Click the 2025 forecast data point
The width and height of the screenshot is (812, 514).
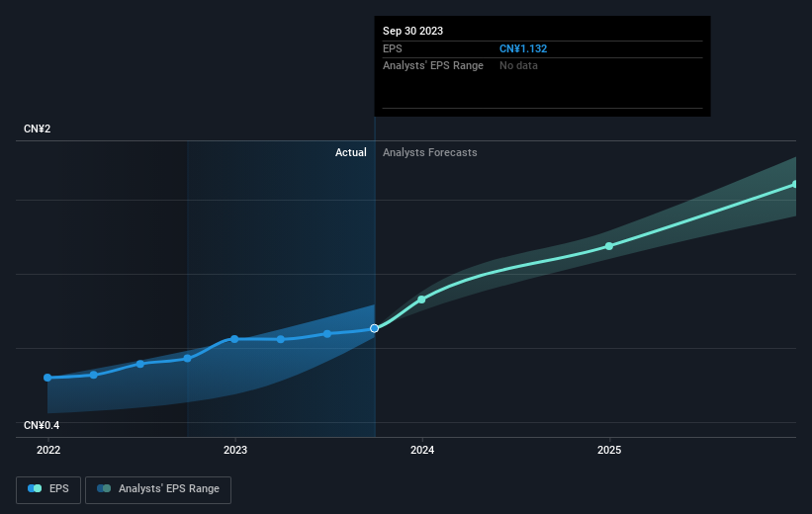tap(609, 246)
